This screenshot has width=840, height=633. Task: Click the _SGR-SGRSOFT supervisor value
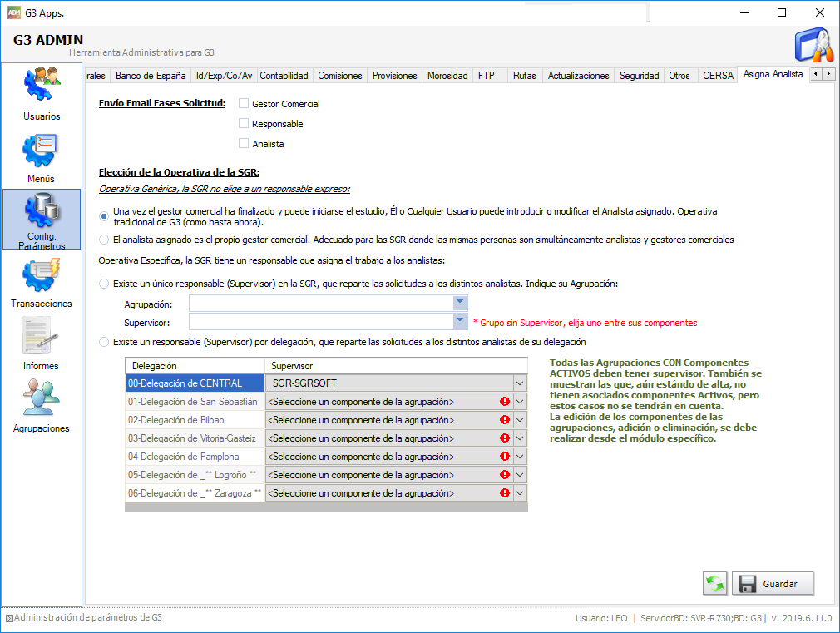(x=303, y=383)
